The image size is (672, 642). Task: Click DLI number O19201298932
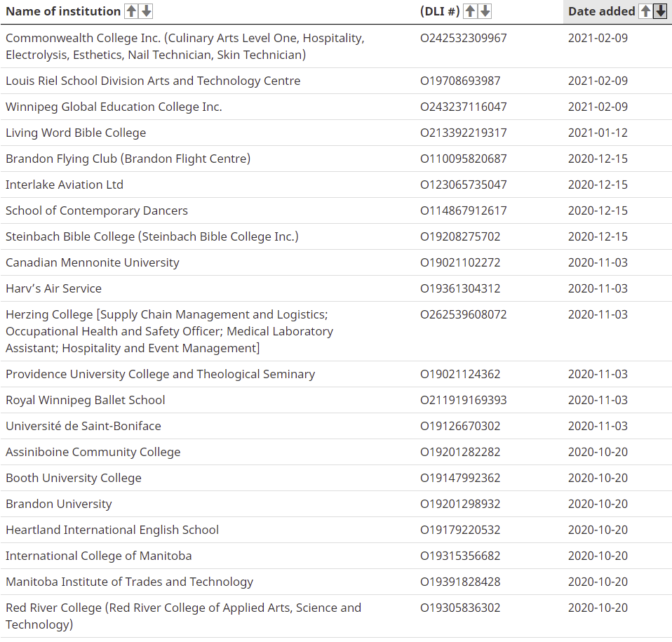pyautogui.click(x=460, y=504)
